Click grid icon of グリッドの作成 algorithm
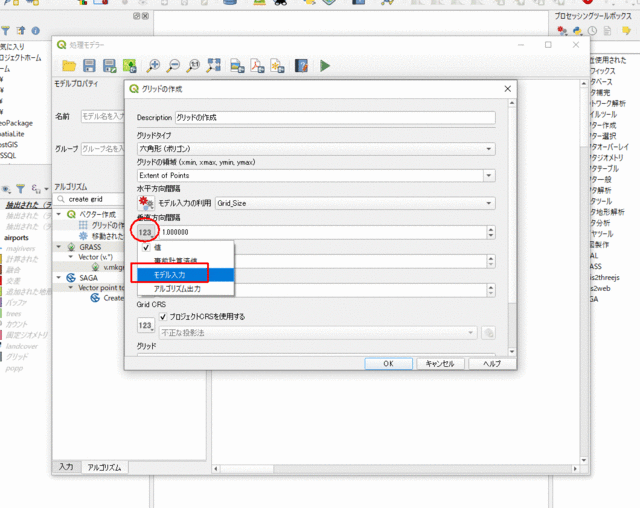Screen dimensions: 640x508 coord(83,225)
